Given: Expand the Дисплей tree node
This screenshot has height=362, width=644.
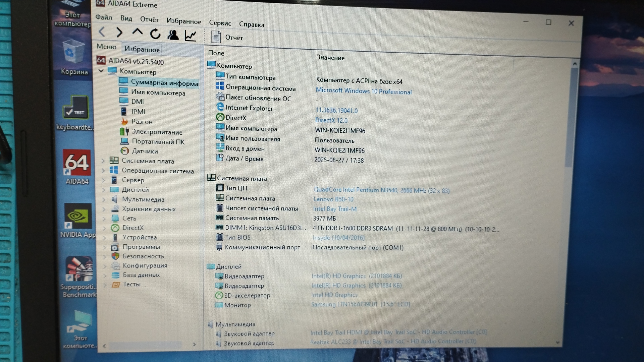Looking at the screenshot, I should (x=104, y=190).
